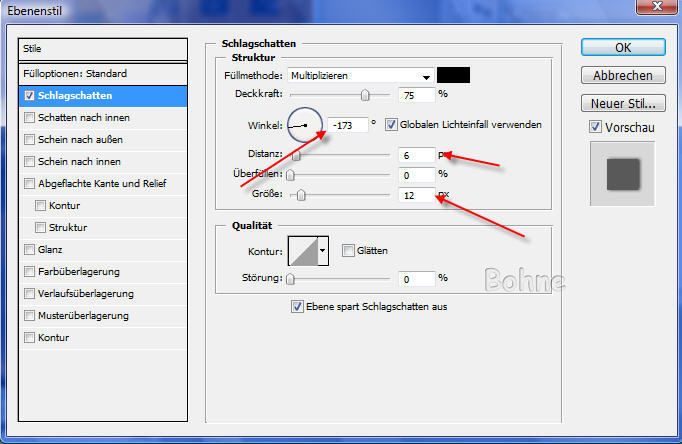Click the Neuer Stil... button
Viewport: 682px width, 444px height.
click(622, 103)
